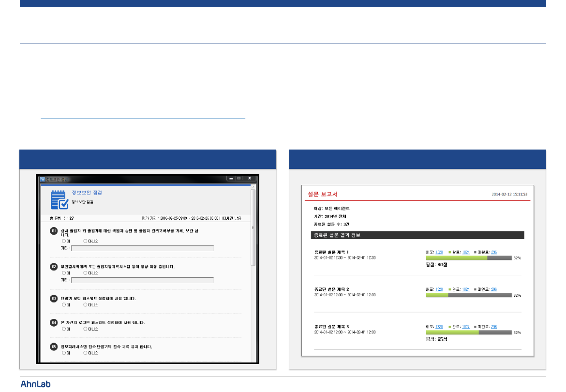566x392 pixels.
Task: Click the progress bar of survey 제목 1
Action: click(468, 258)
